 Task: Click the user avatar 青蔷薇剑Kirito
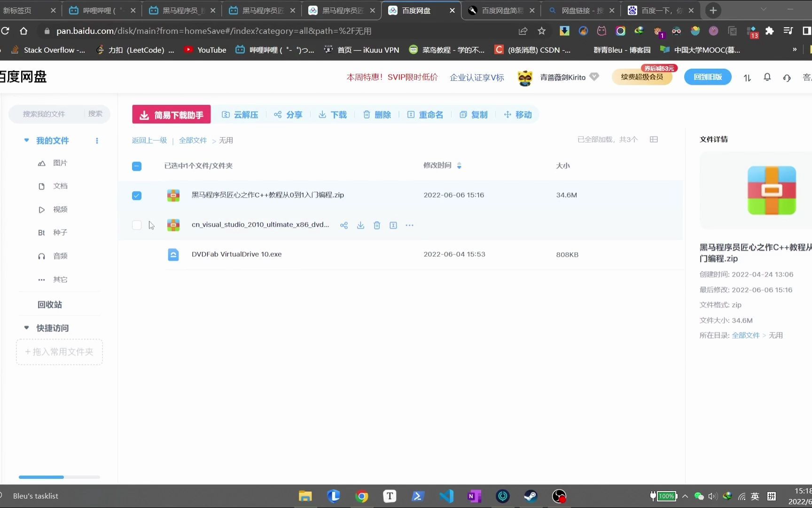pos(525,78)
